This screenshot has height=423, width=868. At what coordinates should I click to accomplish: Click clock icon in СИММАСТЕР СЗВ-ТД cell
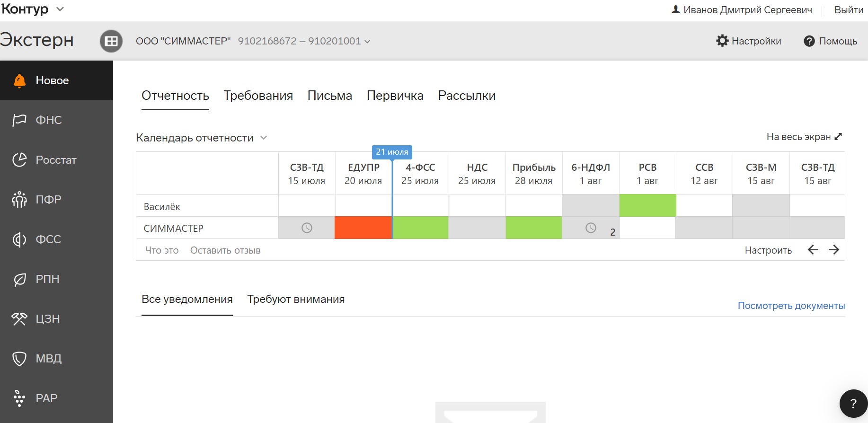tap(307, 228)
